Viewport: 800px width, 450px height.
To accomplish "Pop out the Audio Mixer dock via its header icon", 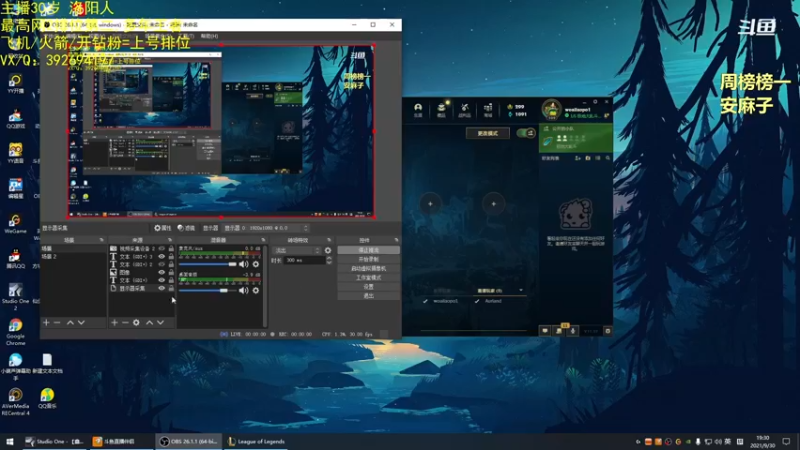I will 263,240.
